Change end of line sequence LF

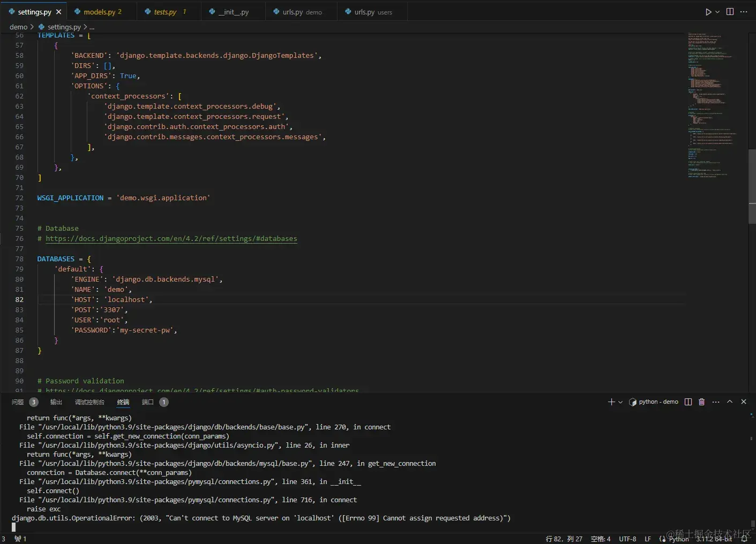click(648, 539)
